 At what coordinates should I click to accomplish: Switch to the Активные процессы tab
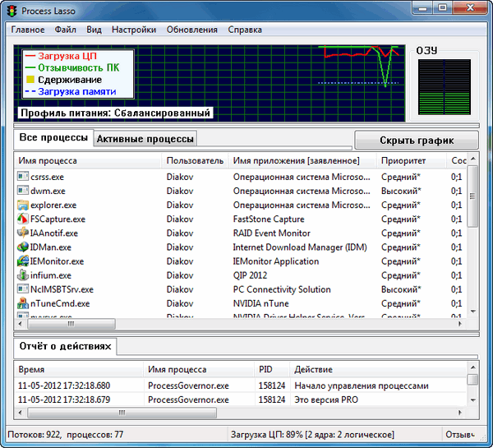tap(145, 139)
